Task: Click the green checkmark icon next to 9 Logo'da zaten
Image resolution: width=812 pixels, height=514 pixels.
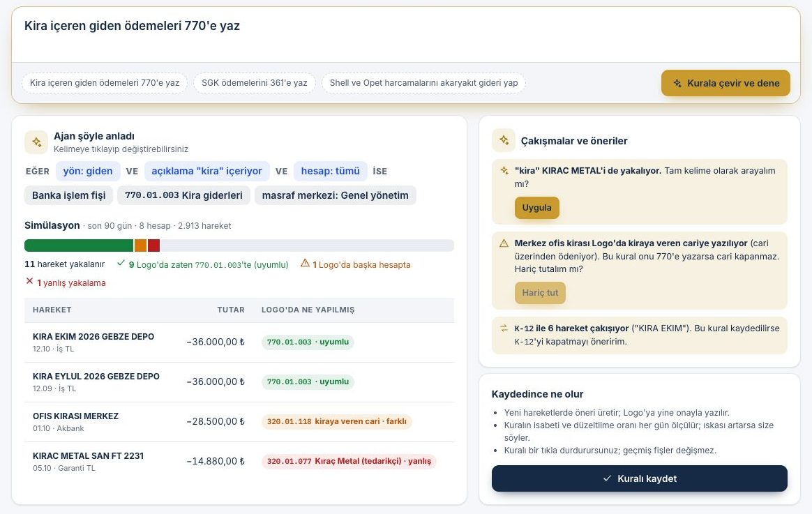Action: point(121,263)
